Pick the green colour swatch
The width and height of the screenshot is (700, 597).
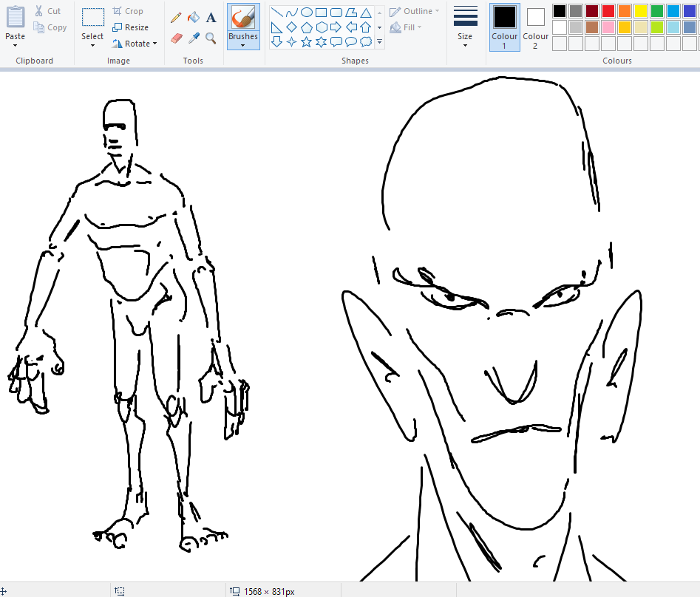click(656, 11)
